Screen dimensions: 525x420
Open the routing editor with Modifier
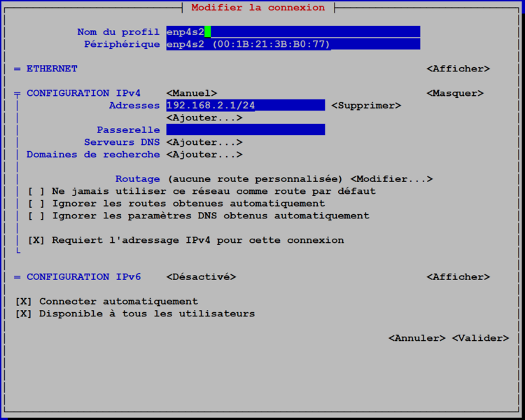tap(391, 179)
